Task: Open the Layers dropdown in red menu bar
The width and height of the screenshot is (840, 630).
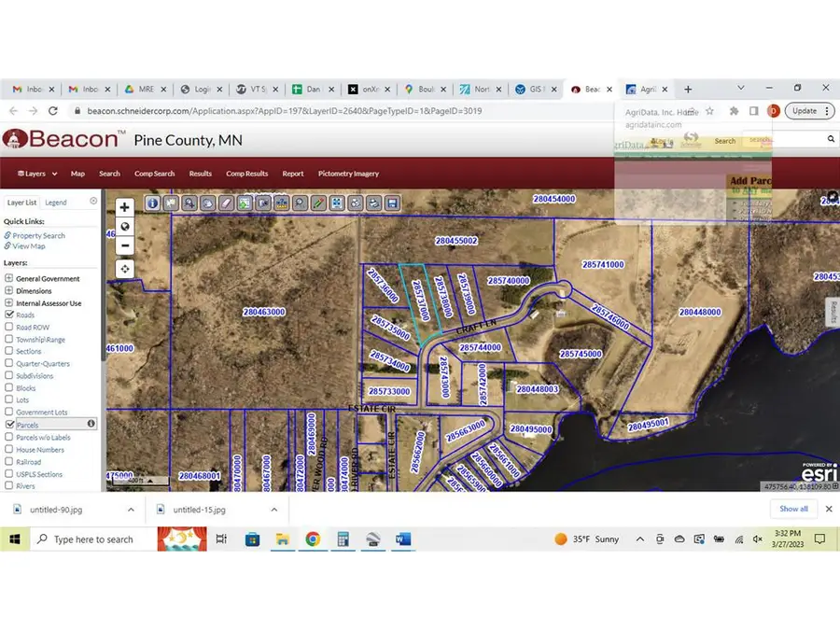Action: (37, 174)
